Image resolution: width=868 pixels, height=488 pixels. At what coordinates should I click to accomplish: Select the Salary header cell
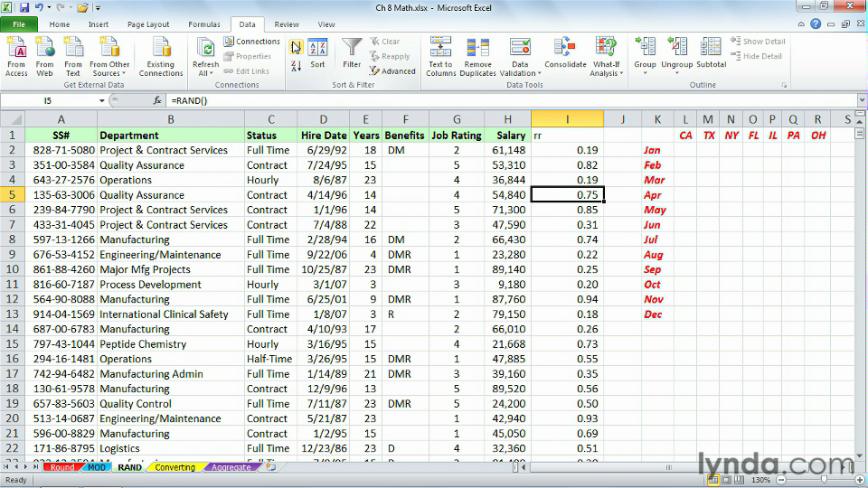point(507,135)
